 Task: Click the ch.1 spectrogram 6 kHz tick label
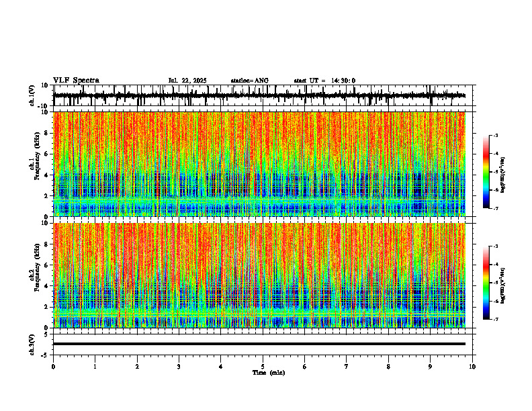tap(47, 154)
